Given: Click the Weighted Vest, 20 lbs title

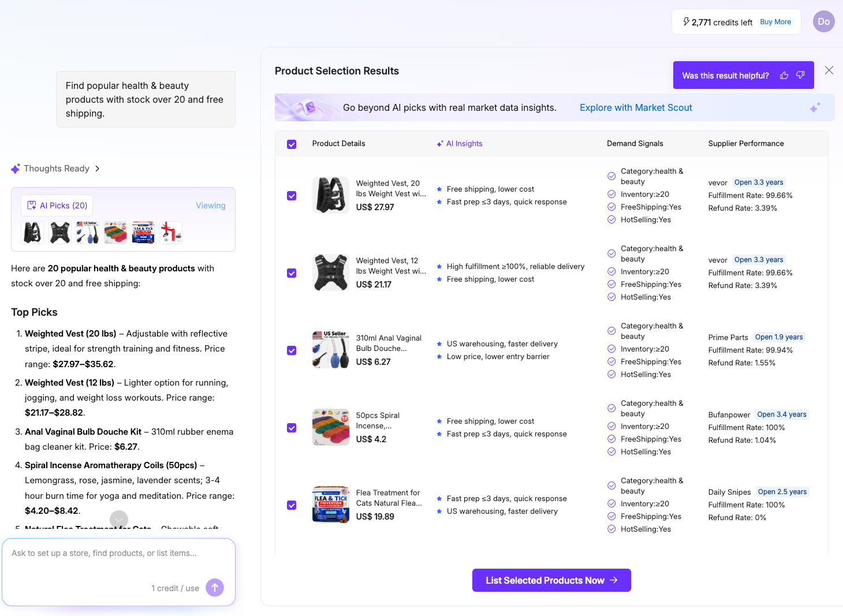Looking at the screenshot, I should (391, 189).
